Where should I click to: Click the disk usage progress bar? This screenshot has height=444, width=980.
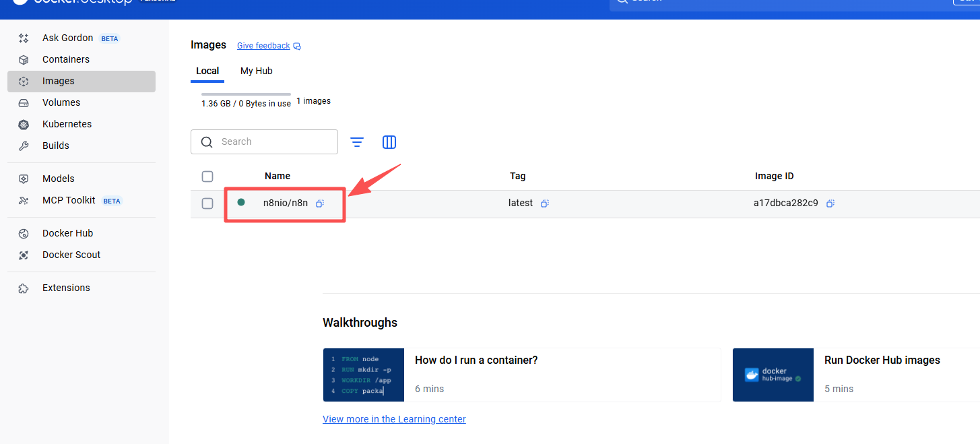click(246, 94)
